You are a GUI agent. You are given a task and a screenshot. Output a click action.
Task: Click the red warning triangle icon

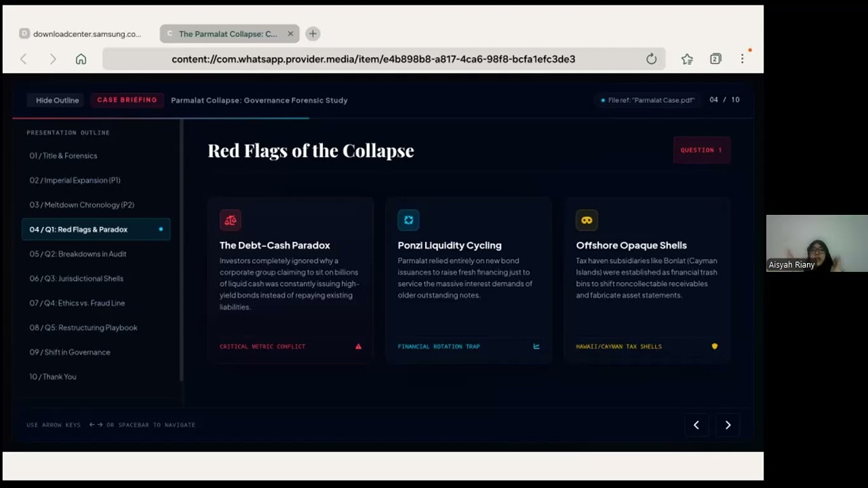click(359, 346)
